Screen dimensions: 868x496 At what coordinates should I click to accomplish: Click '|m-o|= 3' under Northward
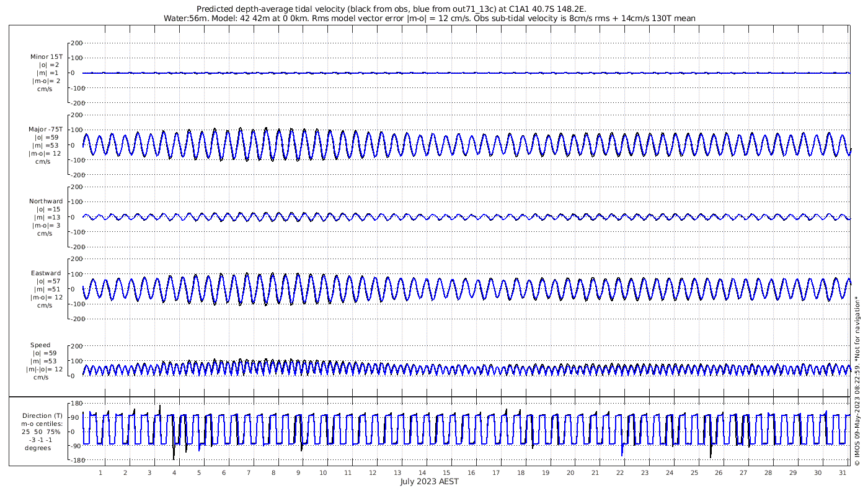(46, 226)
